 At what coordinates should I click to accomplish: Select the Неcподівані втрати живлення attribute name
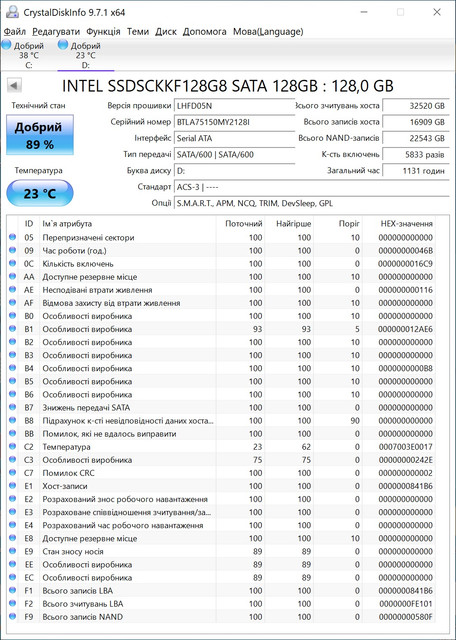coord(97,290)
